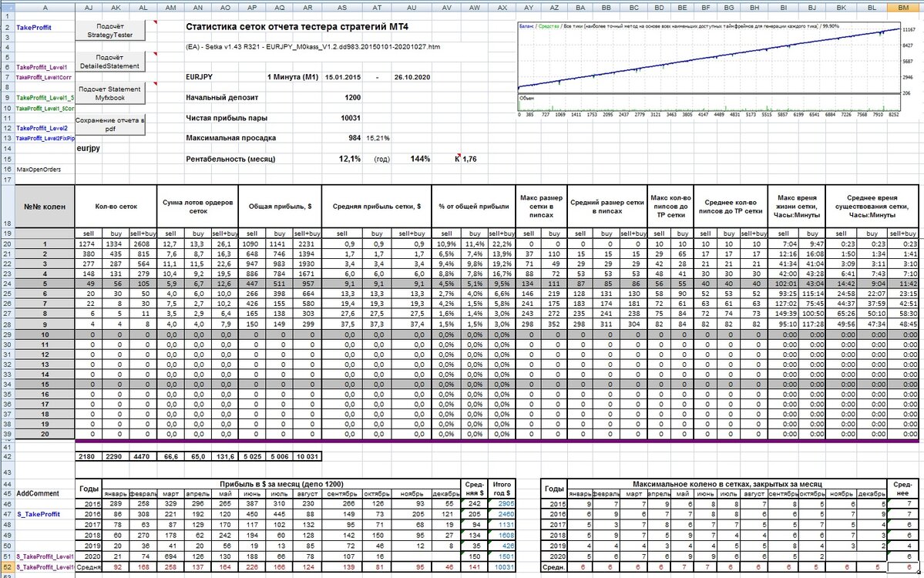Select column header BA
This screenshot has height=578, width=924.
pyautogui.click(x=580, y=8)
